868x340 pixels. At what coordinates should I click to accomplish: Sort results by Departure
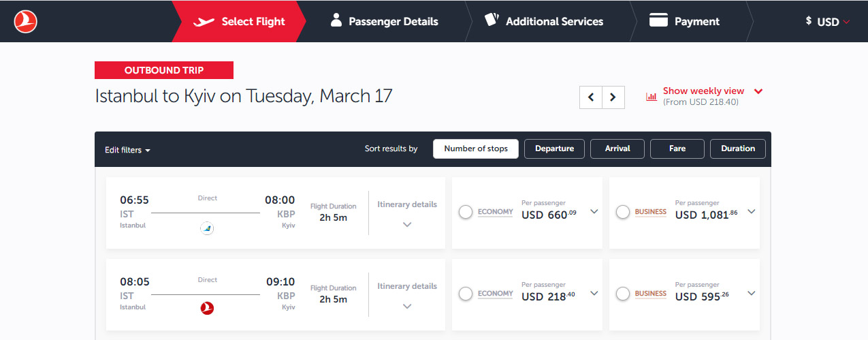[x=554, y=149]
